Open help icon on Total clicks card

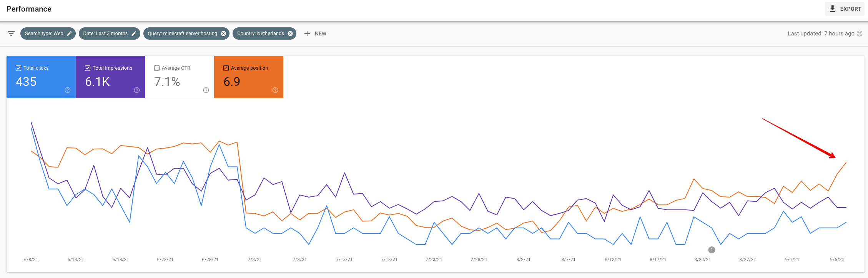(x=68, y=90)
